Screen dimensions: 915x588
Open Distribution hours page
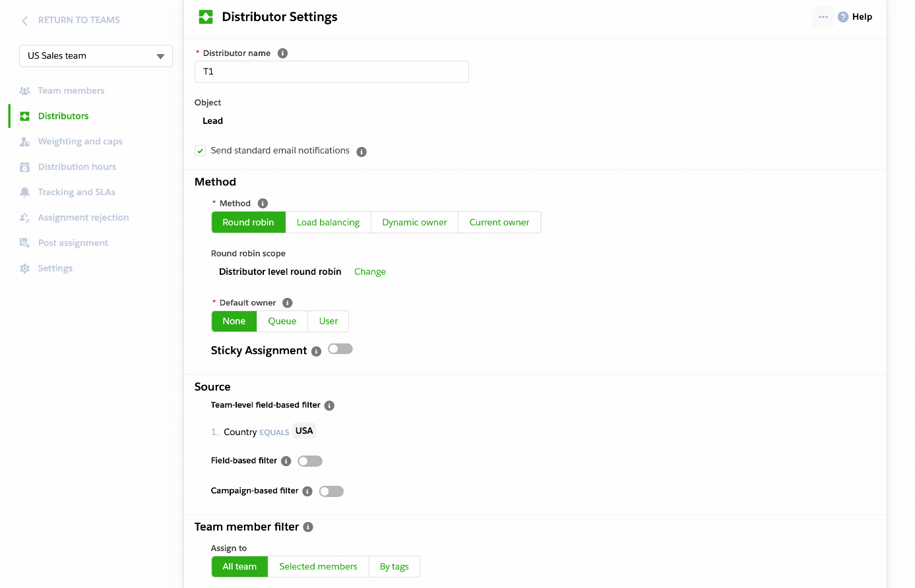77,167
